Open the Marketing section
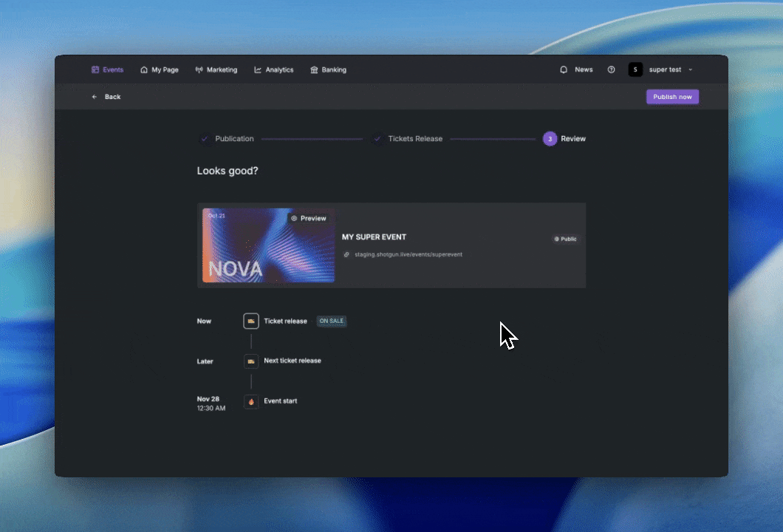This screenshot has width=783, height=532. coord(216,70)
